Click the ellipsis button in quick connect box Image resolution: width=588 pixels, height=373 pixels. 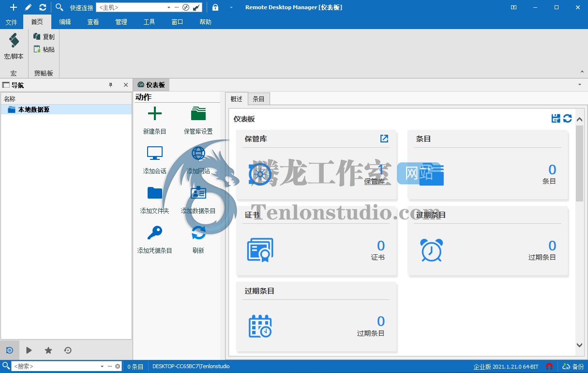point(177,7)
